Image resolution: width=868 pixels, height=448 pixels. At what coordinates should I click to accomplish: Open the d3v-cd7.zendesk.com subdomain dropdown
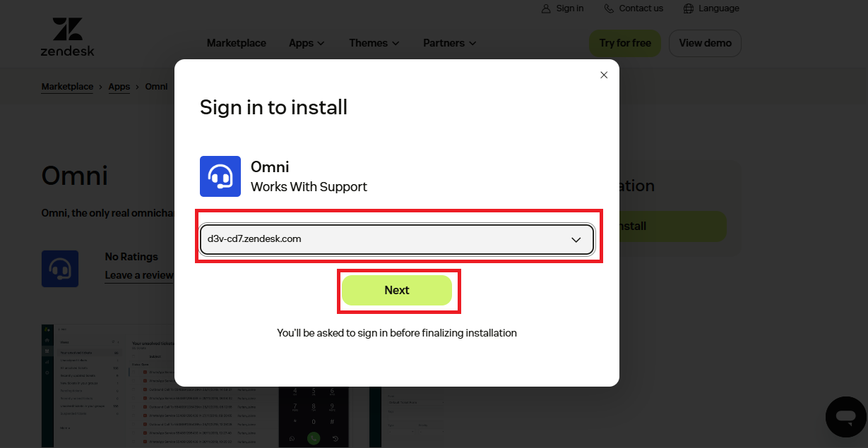(x=397, y=239)
